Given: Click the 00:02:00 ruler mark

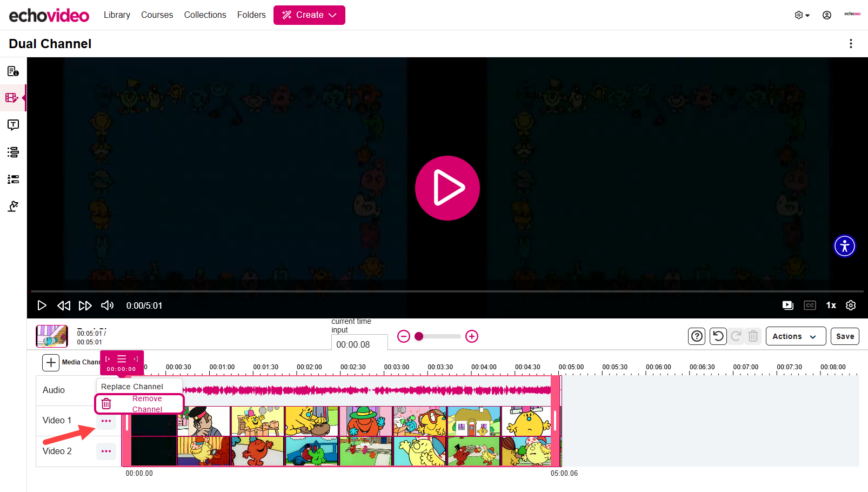Looking at the screenshot, I should (309, 367).
